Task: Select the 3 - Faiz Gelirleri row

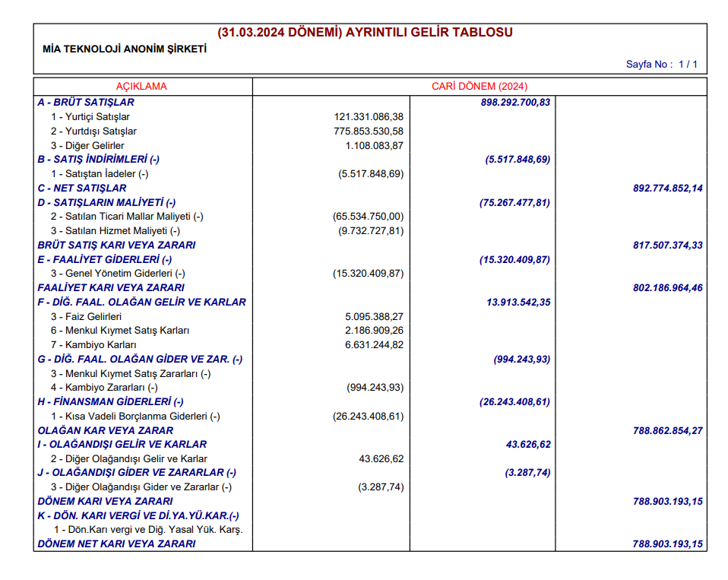Action: (87, 317)
